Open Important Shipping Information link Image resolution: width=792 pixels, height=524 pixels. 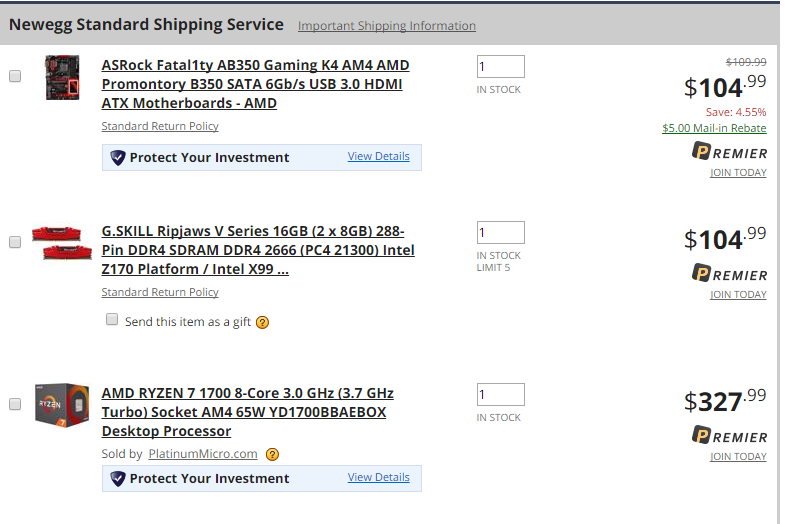click(x=386, y=26)
